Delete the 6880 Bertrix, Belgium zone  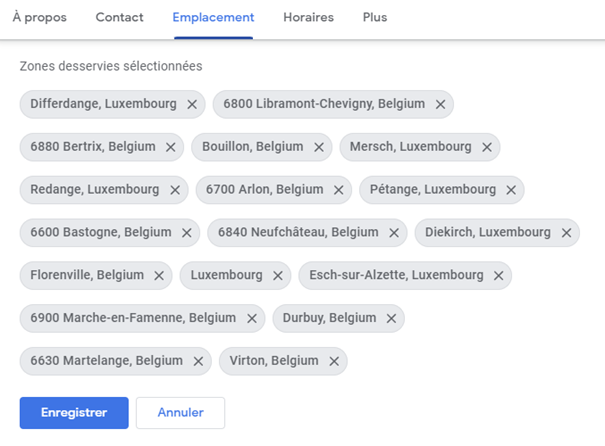pyautogui.click(x=171, y=147)
